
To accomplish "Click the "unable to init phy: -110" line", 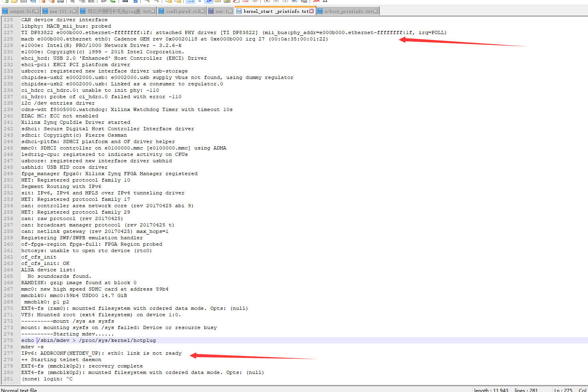I will [90, 90].
